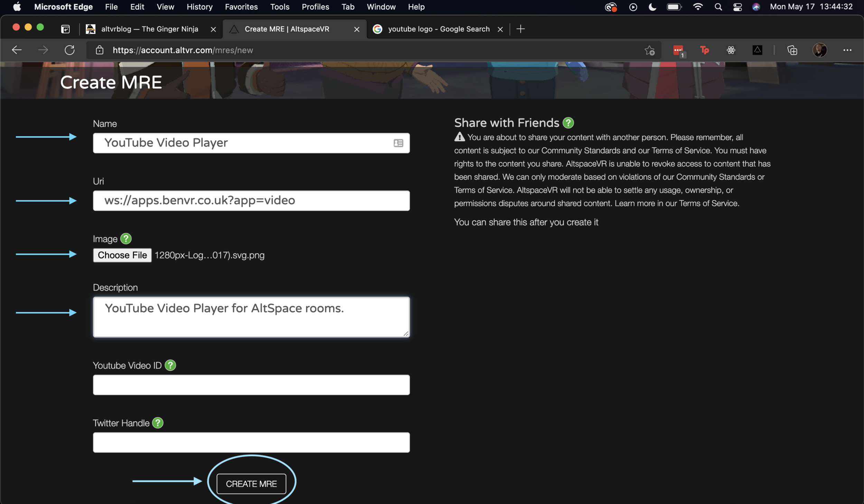Click the Youtube Video ID input field
The height and width of the screenshot is (504, 864).
point(251,385)
